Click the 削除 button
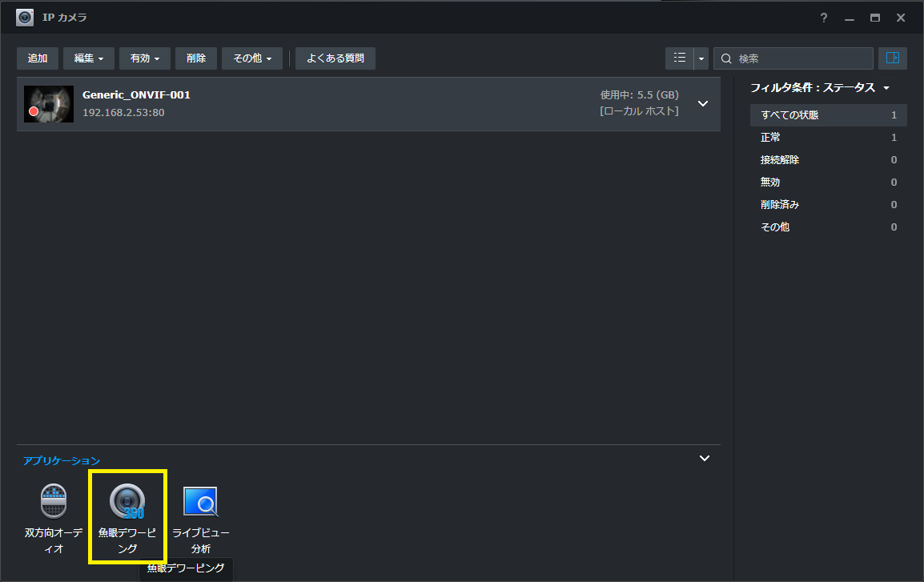This screenshot has height=582, width=924. [x=196, y=58]
